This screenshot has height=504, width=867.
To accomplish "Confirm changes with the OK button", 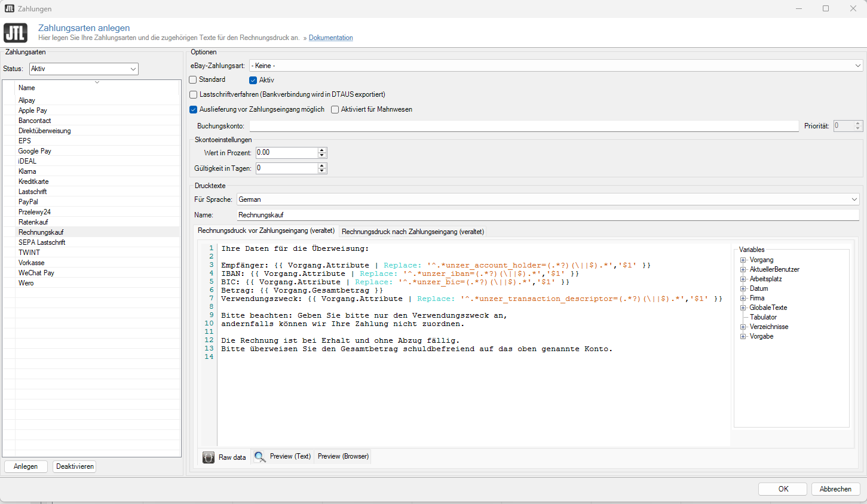I will coord(782,488).
